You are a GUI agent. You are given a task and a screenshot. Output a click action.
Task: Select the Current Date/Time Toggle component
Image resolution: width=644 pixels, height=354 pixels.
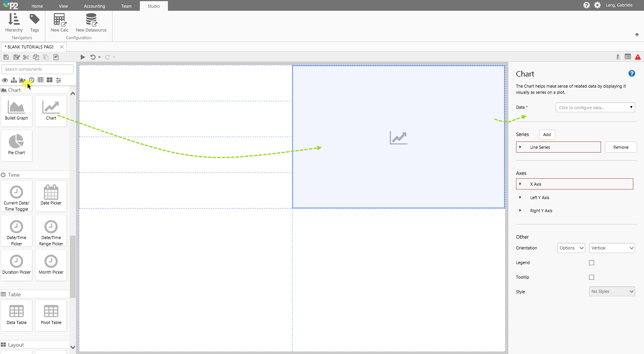click(17, 196)
